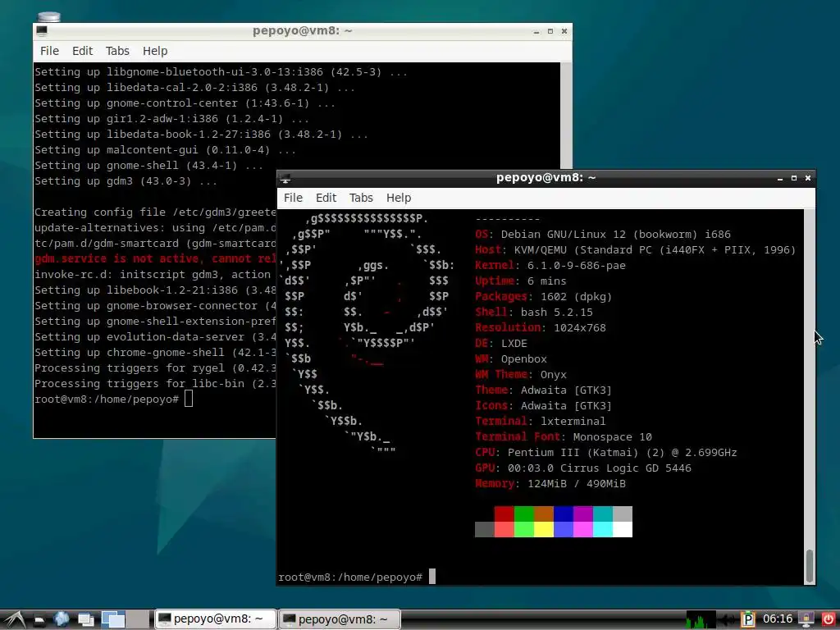Launch the file manager from the panel
The width and height of the screenshot is (840, 630).
[39, 620]
